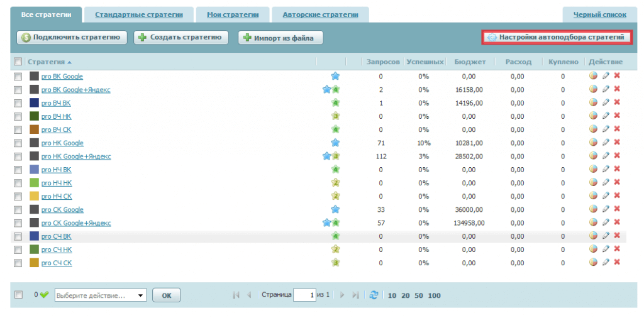Toggle select-all checkbox in table header
644x318 pixels.
click(x=18, y=62)
